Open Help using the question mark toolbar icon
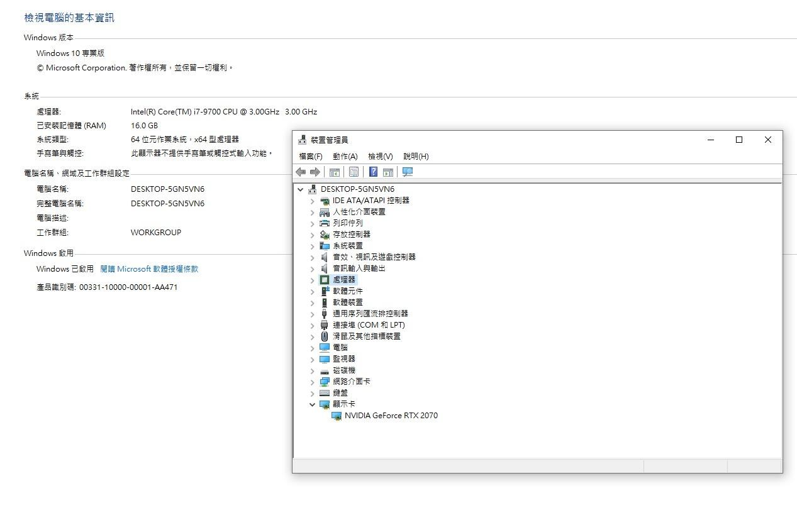Viewport: 797px width, 532px height. 373,171
